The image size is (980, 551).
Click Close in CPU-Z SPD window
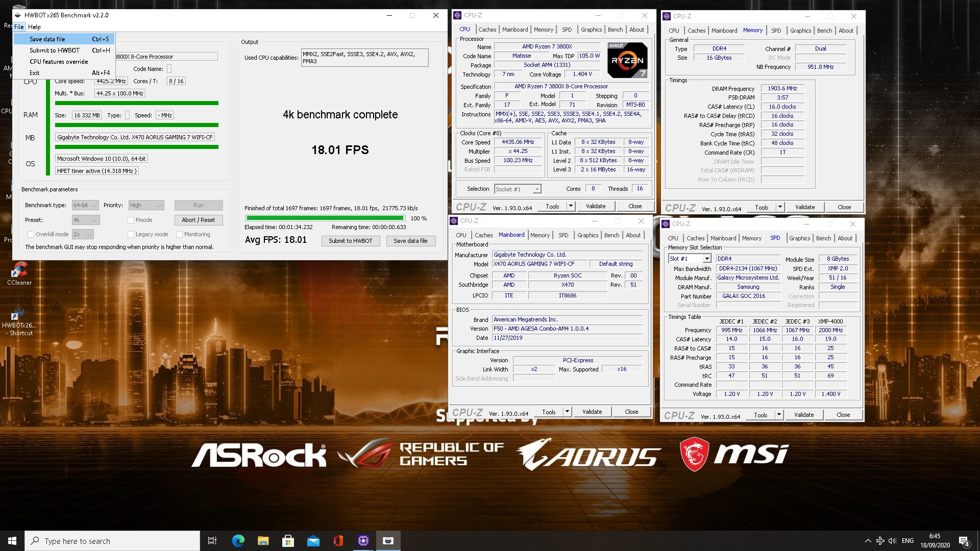click(x=843, y=415)
